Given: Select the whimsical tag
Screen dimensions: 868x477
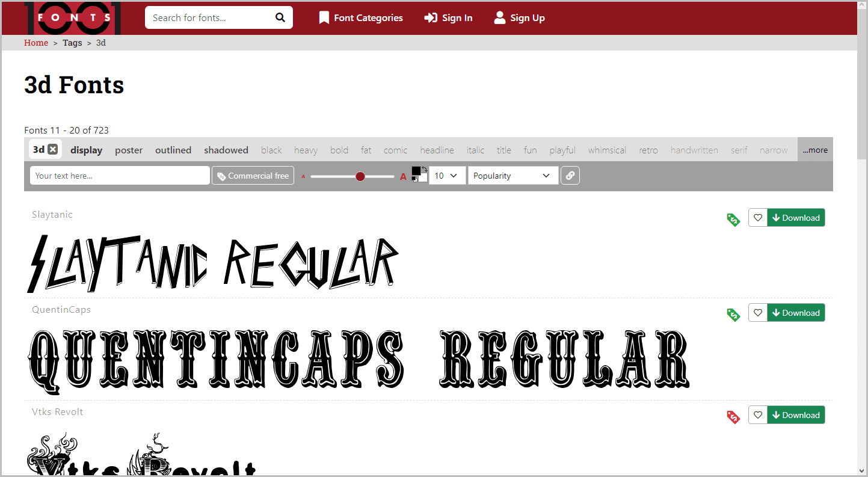Looking at the screenshot, I should (x=607, y=150).
